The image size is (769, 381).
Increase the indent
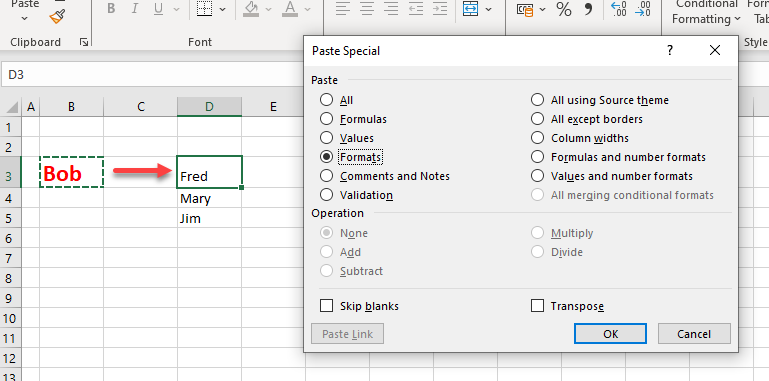440,8
